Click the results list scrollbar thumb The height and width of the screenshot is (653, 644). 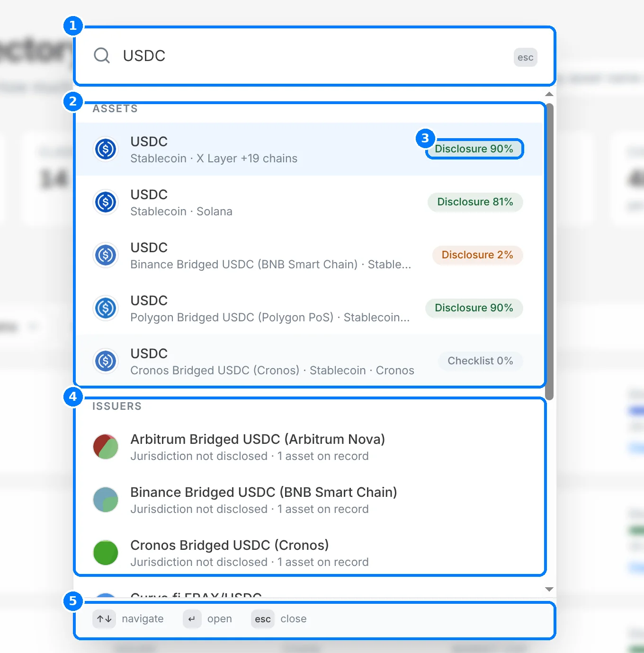(549, 251)
